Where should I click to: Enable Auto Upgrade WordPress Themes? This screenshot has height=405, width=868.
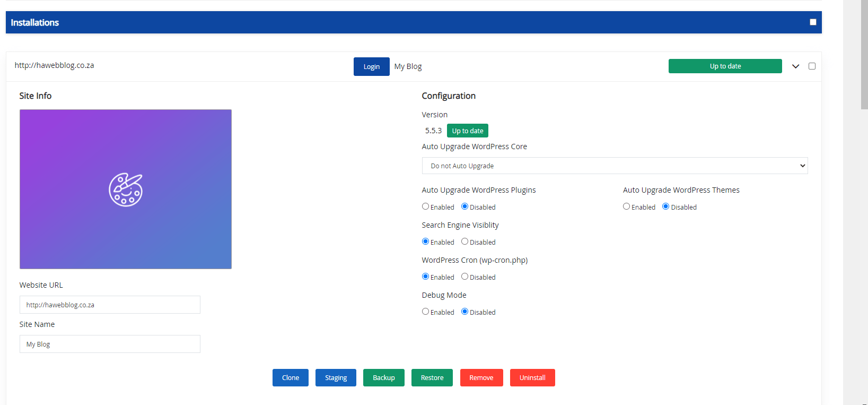[626, 206]
